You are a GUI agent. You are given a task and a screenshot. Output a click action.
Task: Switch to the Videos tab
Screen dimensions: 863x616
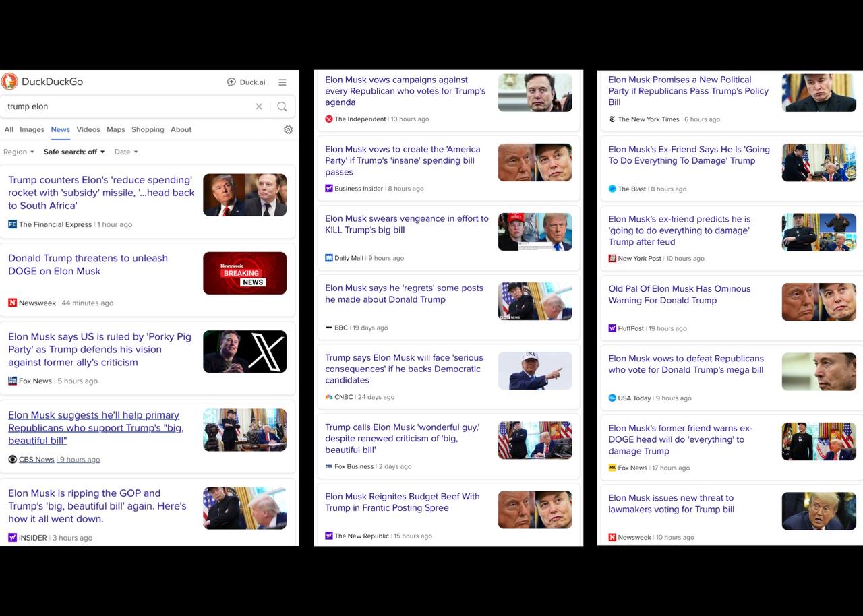88,130
